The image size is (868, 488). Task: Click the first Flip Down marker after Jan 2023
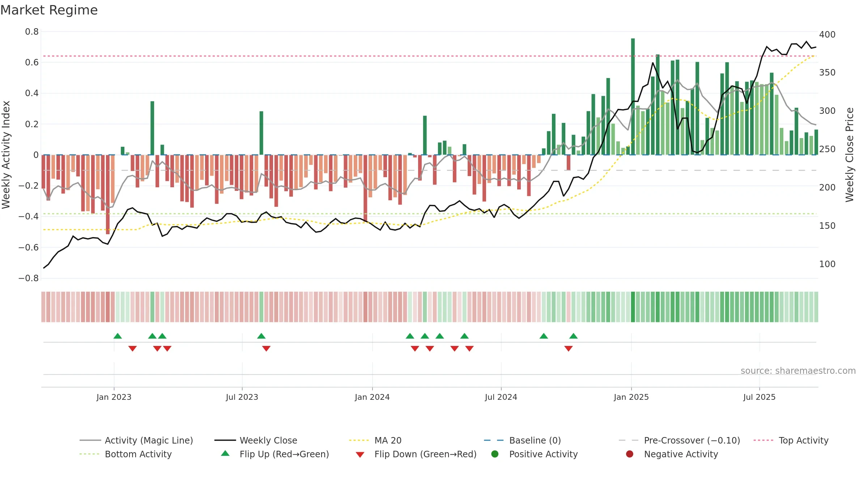(132, 348)
